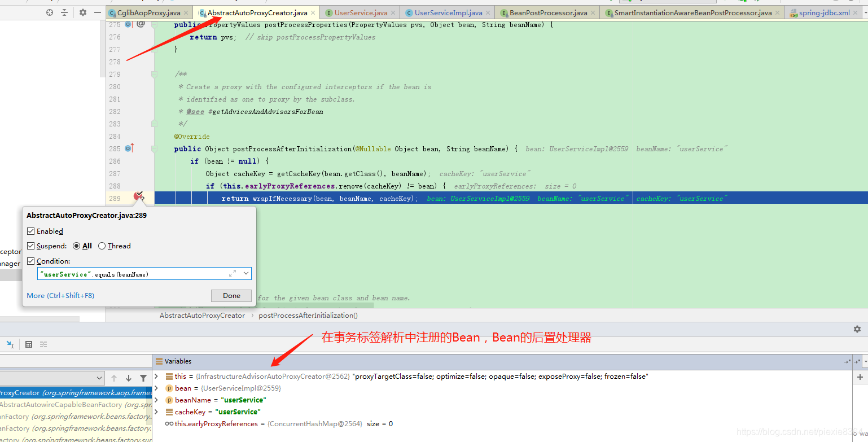This screenshot has width=868, height=442.
Task: Click the Run to Cursor debug icon
Action: pos(10,344)
